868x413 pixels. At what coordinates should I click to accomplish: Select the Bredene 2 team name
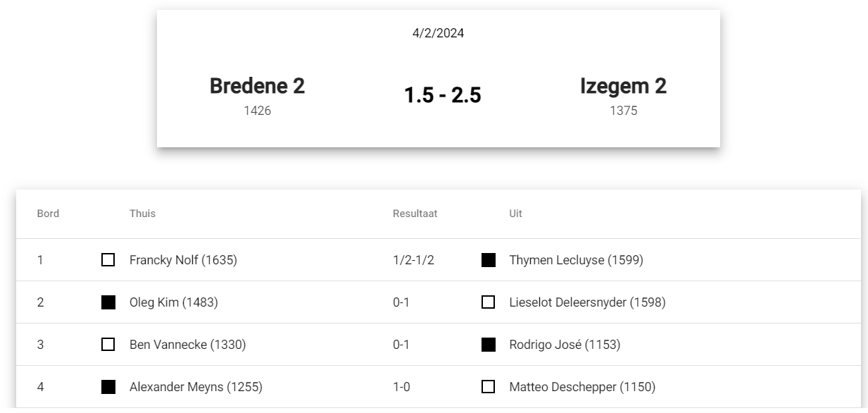pos(257,86)
